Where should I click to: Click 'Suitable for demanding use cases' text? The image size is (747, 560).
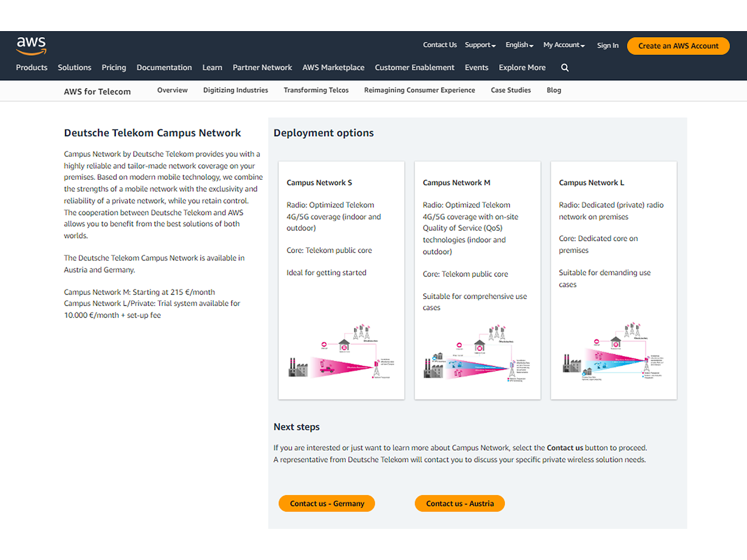click(x=605, y=279)
